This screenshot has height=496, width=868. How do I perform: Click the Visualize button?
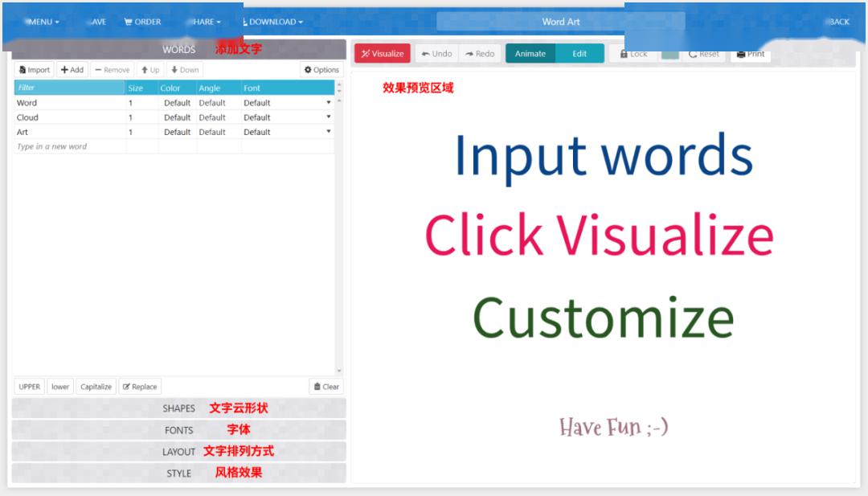[383, 54]
